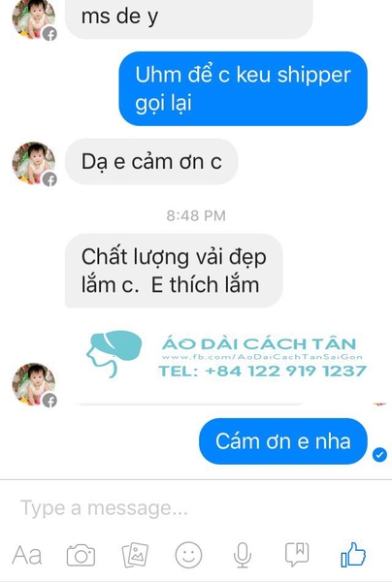Tap the microphone voice message icon
Screen dimensions: 392x582
(x=243, y=555)
